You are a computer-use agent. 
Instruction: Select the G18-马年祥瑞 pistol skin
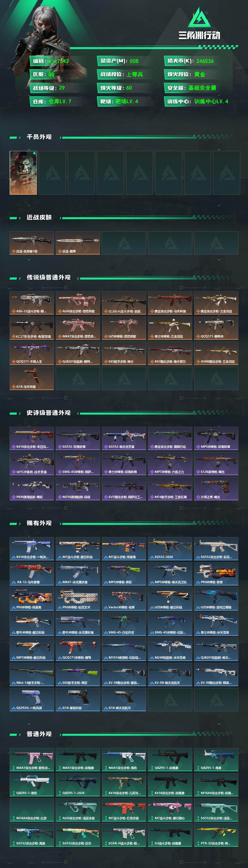point(32,378)
